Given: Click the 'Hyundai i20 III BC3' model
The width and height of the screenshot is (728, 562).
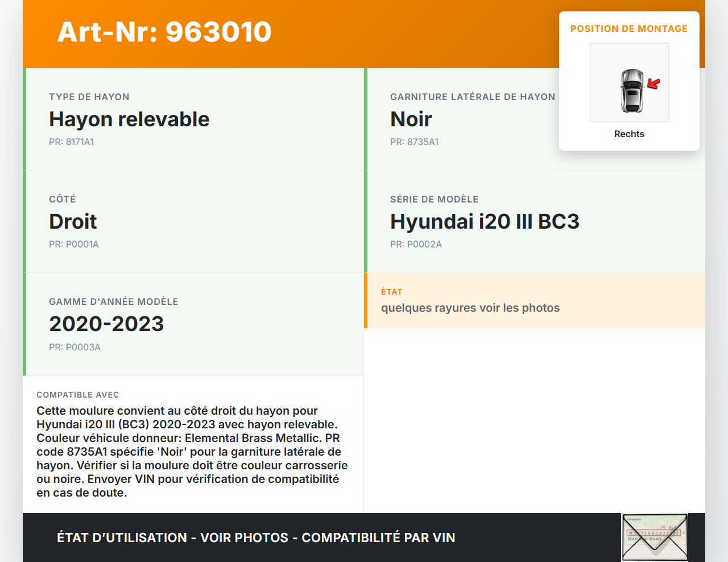Looking at the screenshot, I should point(485,222).
